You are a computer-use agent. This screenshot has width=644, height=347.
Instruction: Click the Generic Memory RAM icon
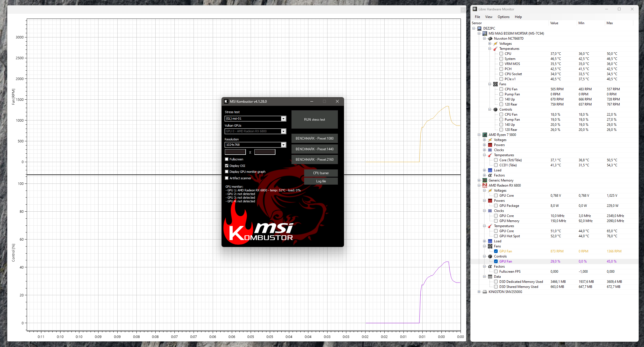pos(485,180)
